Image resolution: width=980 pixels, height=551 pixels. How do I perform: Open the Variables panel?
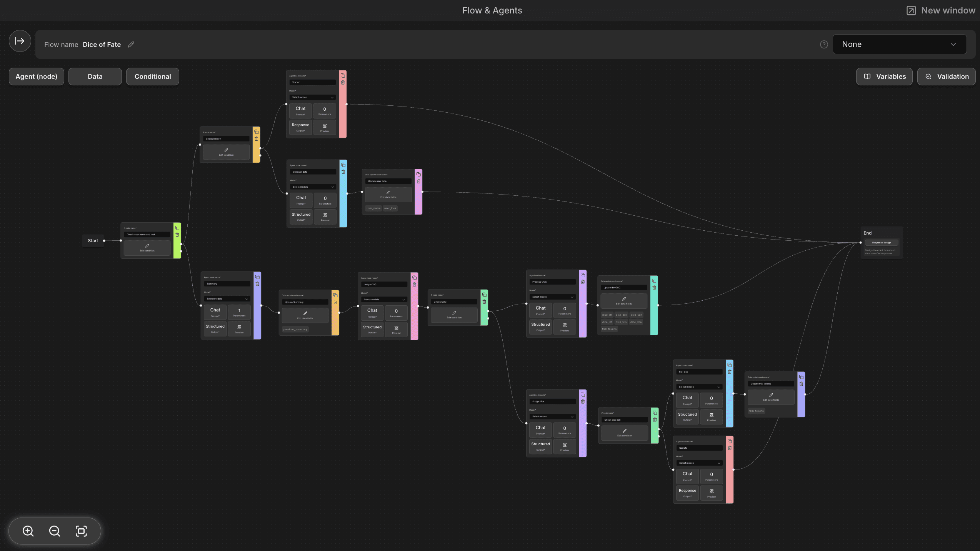[x=884, y=77]
